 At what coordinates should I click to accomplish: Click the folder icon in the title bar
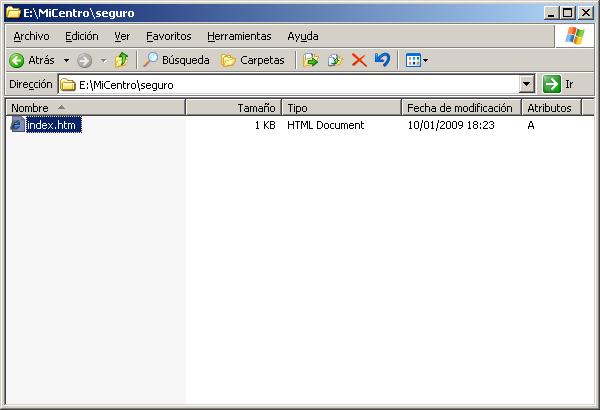13,13
